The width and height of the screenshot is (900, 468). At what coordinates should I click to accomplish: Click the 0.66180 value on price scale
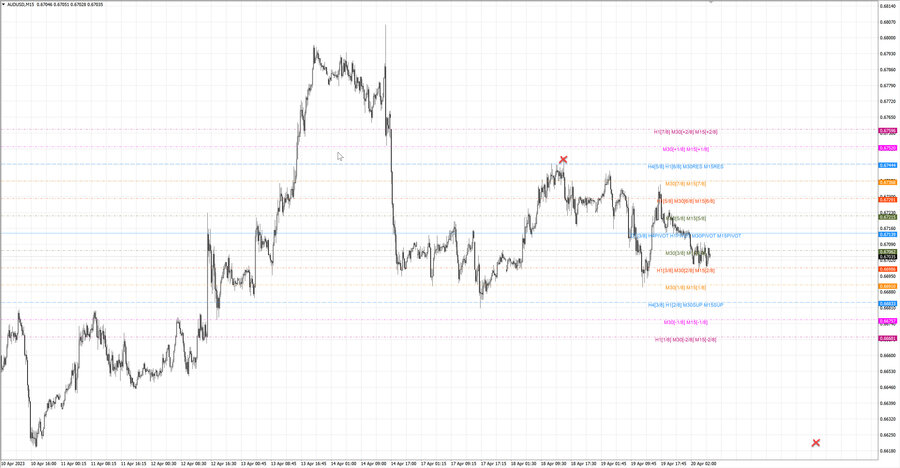pos(887,451)
